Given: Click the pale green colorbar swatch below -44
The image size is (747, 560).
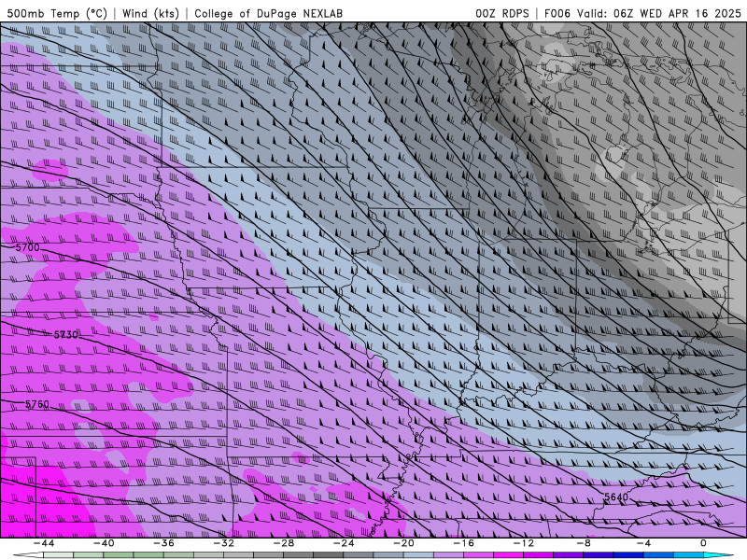Looking at the screenshot, I should (58, 555).
